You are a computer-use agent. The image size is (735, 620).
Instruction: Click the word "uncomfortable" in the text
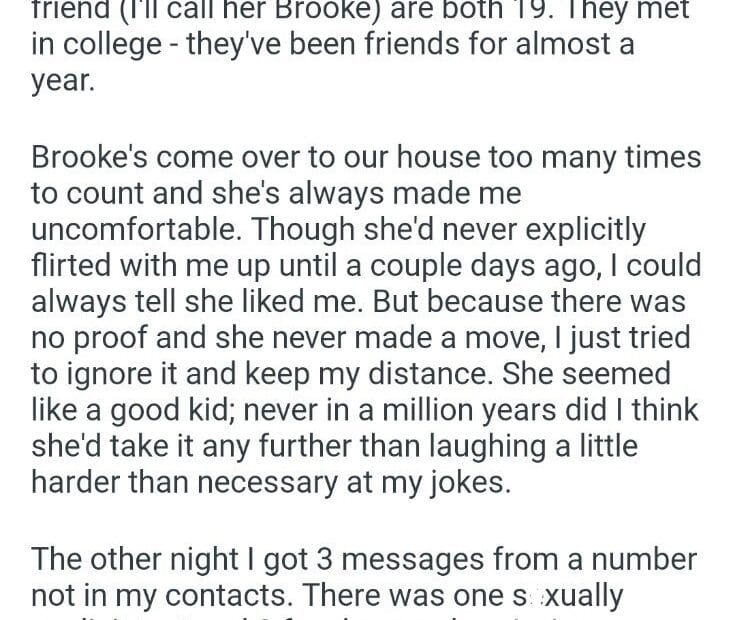135,230
